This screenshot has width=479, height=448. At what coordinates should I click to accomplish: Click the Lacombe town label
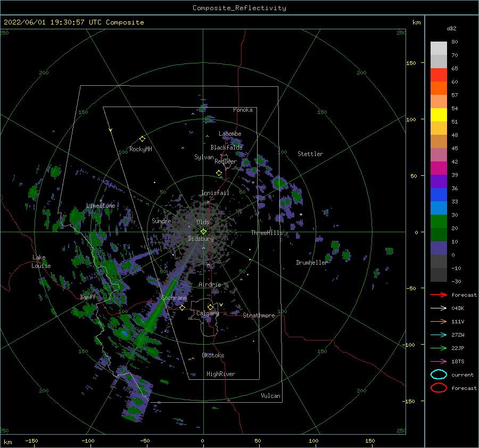(x=230, y=134)
